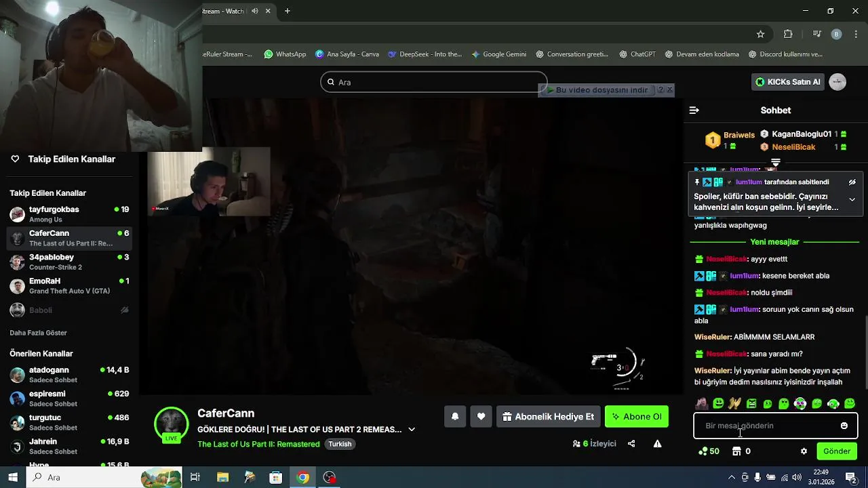
Task: Open WiseRuler user from 'ABİMMMM SELAMLARR' message
Action: click(712, 337)
